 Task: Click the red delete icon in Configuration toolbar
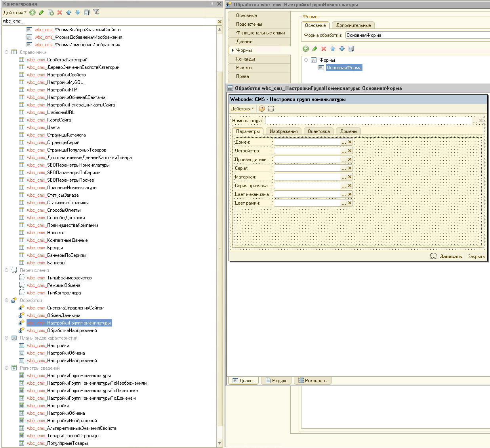pyautogui.click(x=59, y=12)
